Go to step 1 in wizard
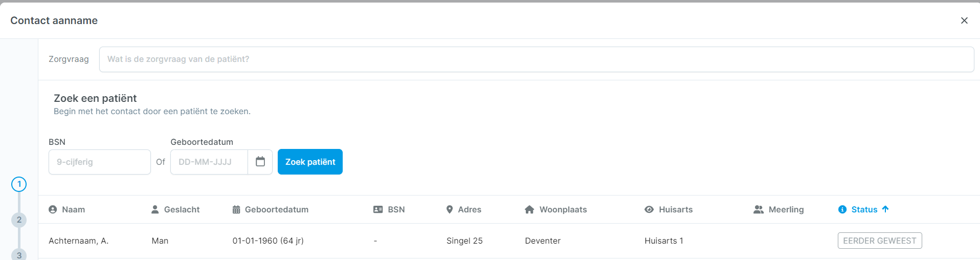 tap(19, 184)
